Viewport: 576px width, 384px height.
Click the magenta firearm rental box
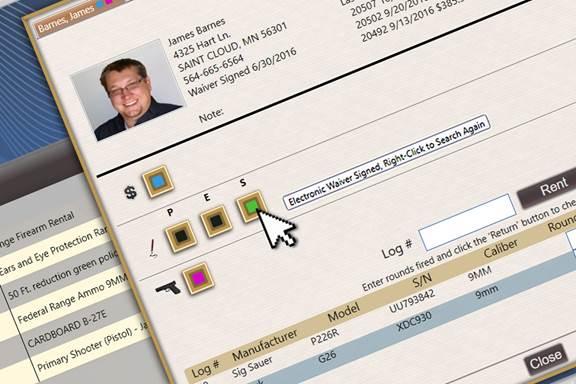coord(198,278)
